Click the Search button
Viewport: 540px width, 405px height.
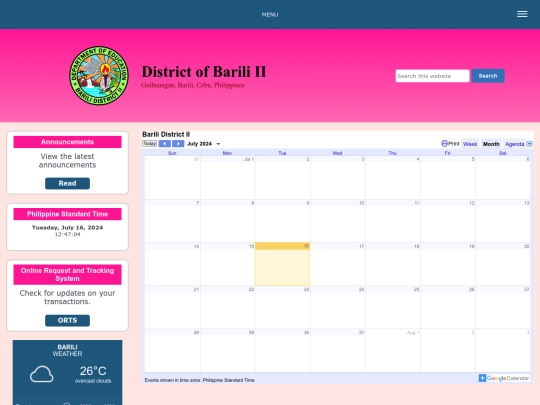tap(488, 76)
